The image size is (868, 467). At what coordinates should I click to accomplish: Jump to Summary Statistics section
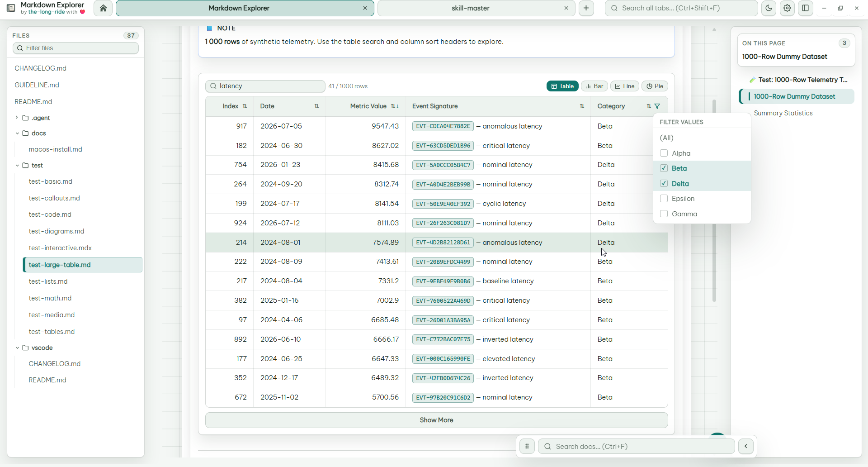783,113
